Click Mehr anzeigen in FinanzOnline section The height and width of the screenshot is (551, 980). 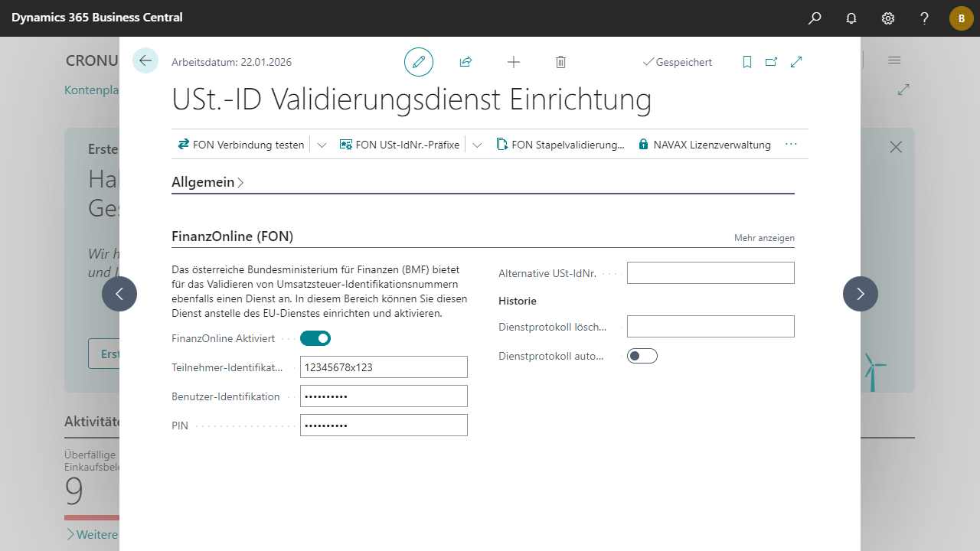[764, 238]
